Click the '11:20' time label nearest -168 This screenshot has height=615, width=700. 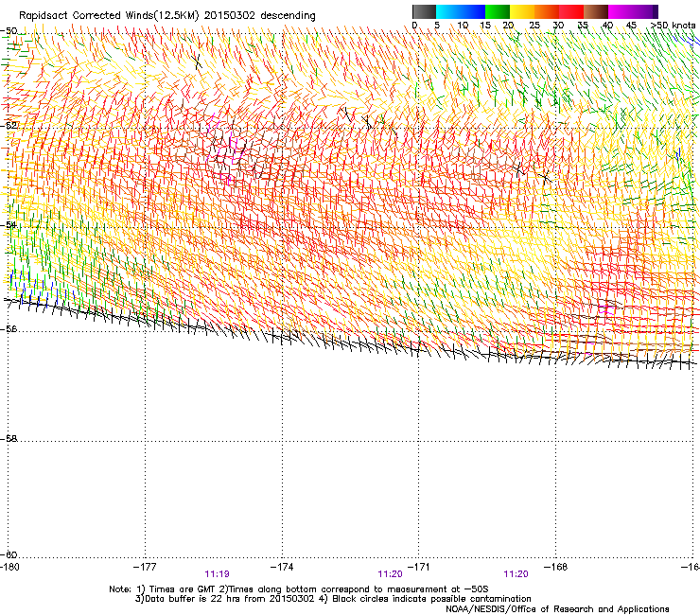click(x=516, y=574)
